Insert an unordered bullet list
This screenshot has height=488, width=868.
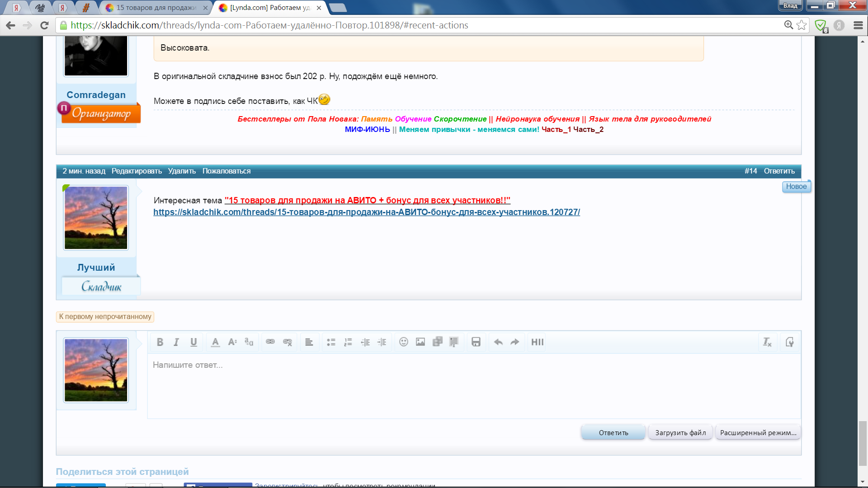click(x=331, y=342)
